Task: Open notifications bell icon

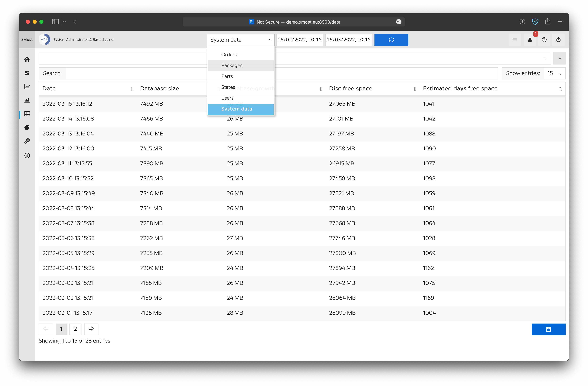Action: (x=530, y=40)
